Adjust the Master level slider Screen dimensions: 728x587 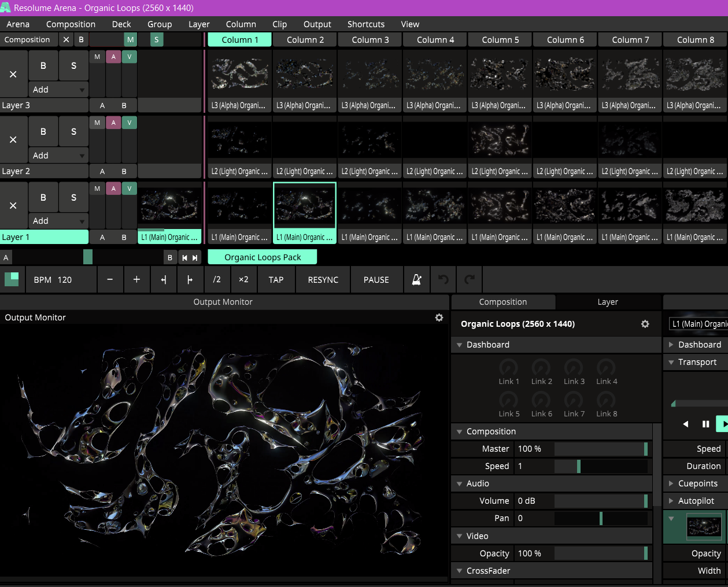(601, 449)
